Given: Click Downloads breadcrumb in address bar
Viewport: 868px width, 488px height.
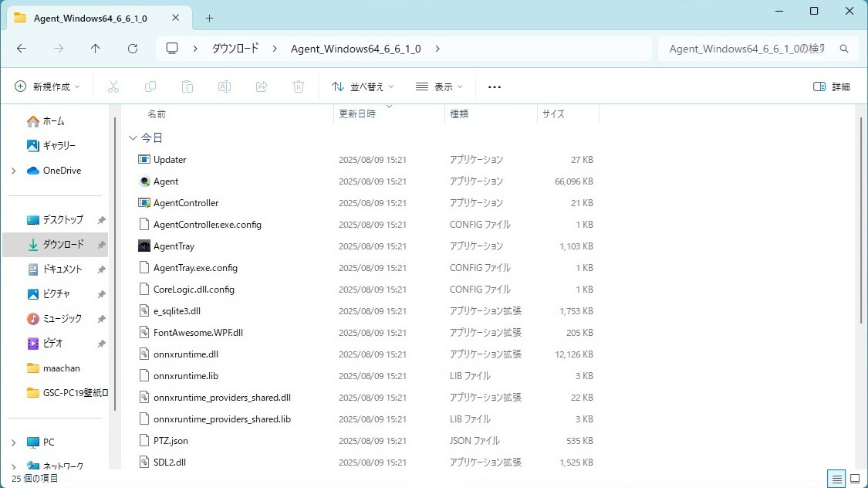Looking at the screenshot, I should click(x=235, y=49).
